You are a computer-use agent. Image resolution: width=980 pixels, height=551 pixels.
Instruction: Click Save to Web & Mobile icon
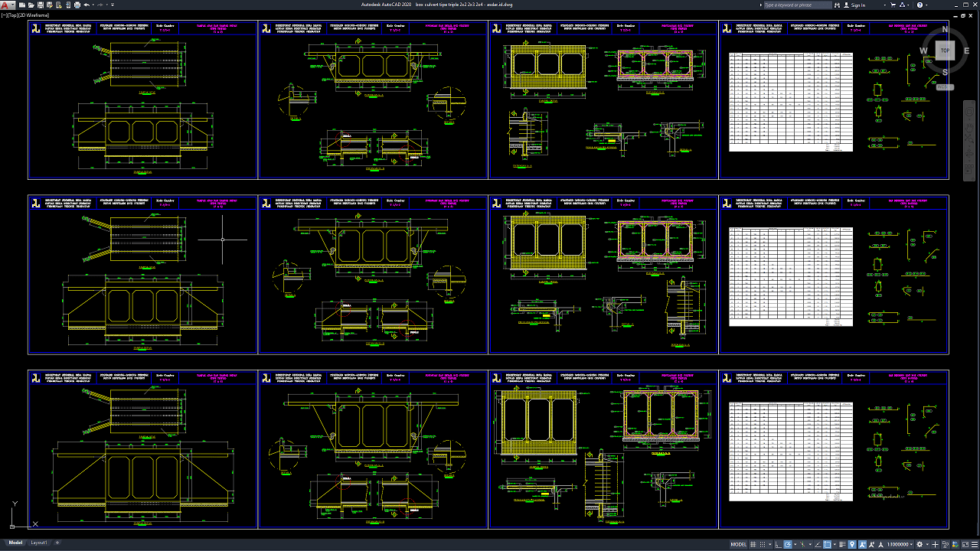pos(68,5)
